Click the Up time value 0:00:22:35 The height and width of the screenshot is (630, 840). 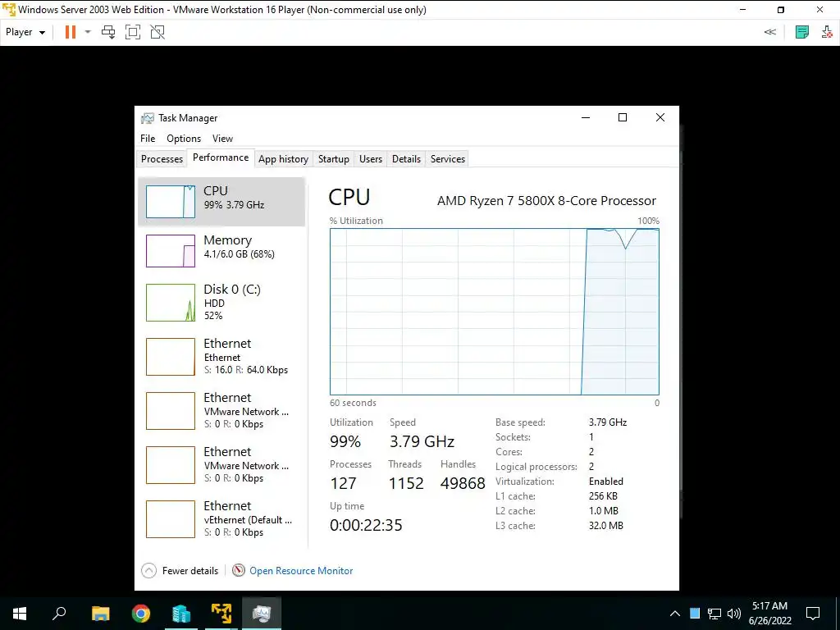366,525
